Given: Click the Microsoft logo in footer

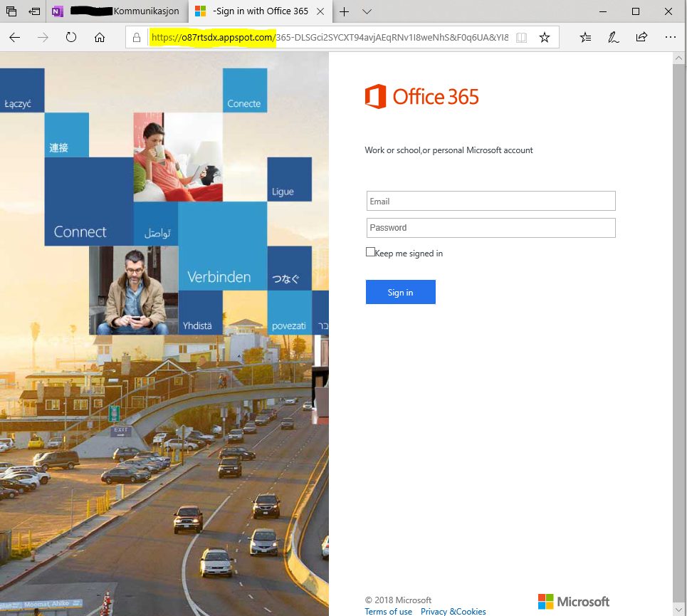Looking at the screenshot, I should pyautogui.click(x=574, y=602).
